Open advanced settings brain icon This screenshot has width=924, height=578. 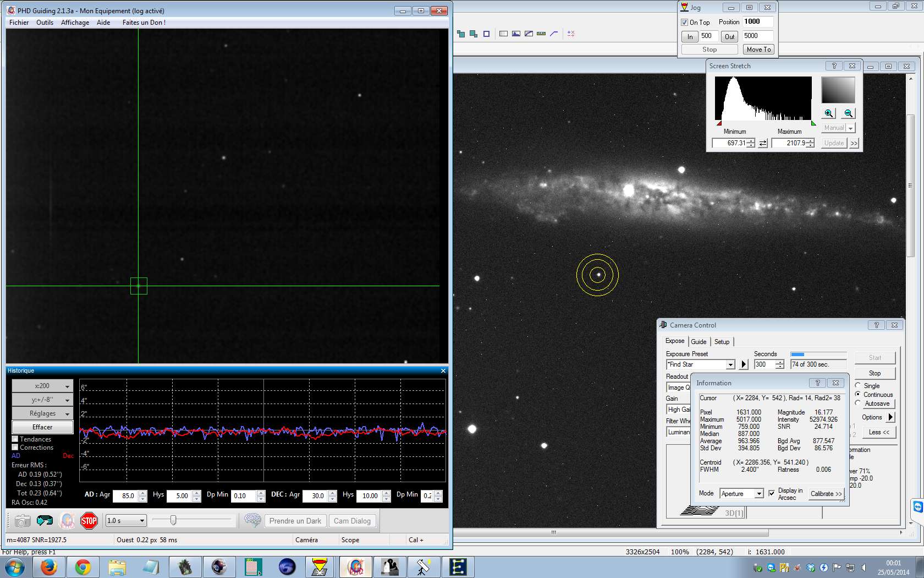pyautogui.click(x=252, y=521)
